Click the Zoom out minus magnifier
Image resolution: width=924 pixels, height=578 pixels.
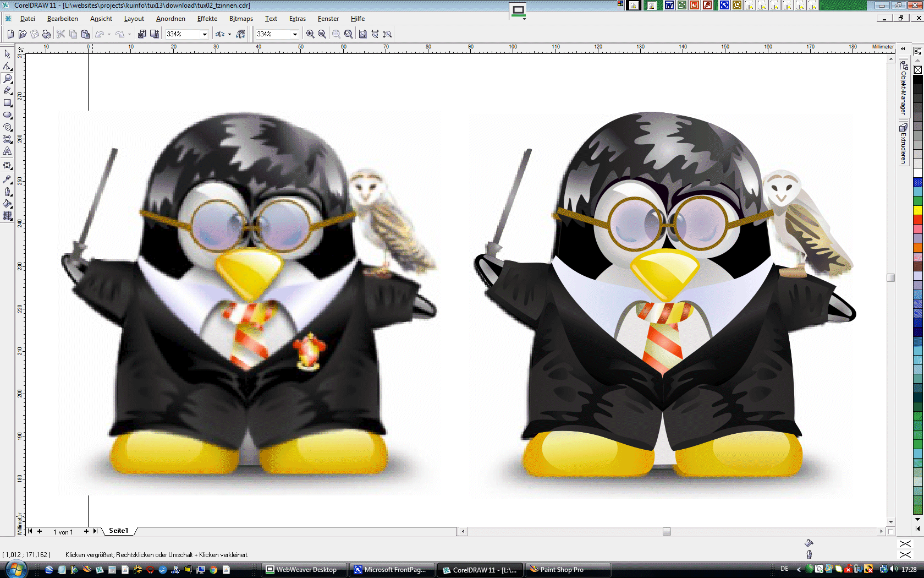322,34
